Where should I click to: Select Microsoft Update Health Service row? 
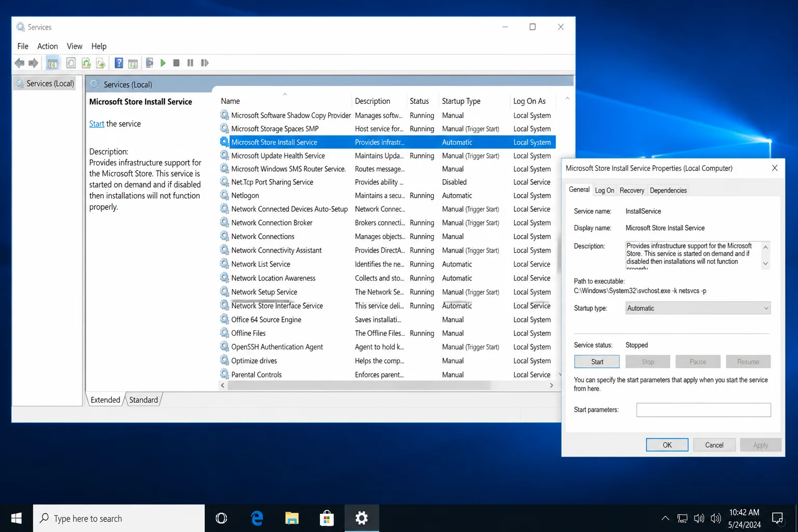pyautogui.click(x=387, y=155)
